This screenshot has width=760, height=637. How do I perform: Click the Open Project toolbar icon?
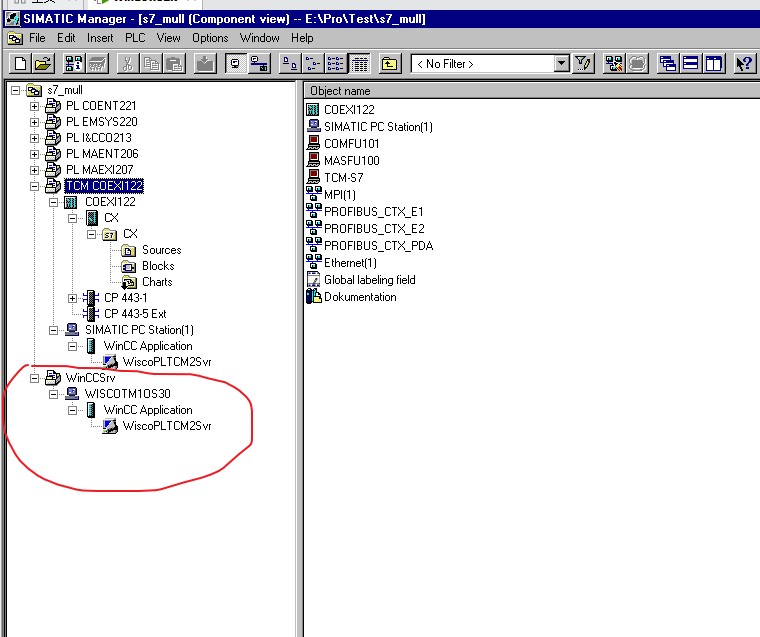click(x=43, y=64)
